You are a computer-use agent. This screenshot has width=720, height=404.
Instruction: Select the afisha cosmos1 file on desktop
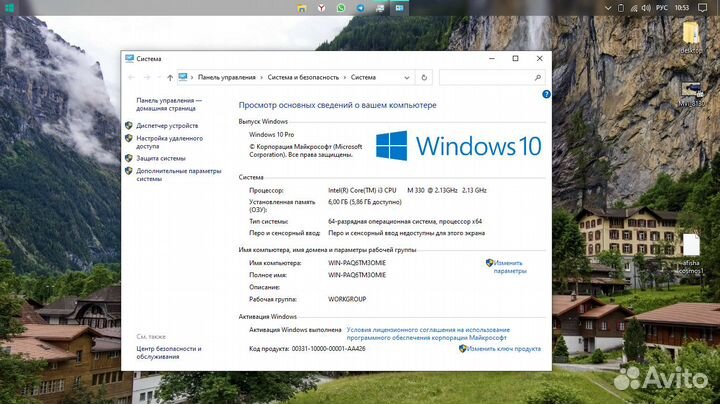(x=691, y=254)
